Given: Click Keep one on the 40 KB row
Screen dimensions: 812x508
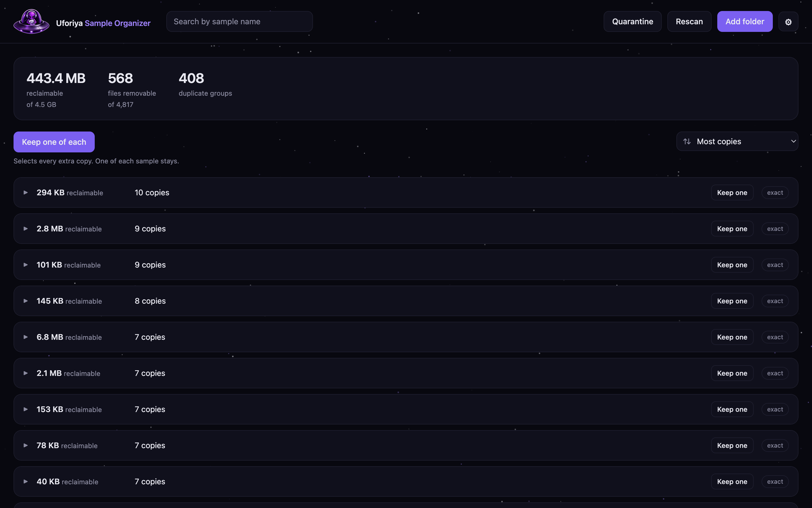Looking at the screenshot, I should click(x=732, y=481).
